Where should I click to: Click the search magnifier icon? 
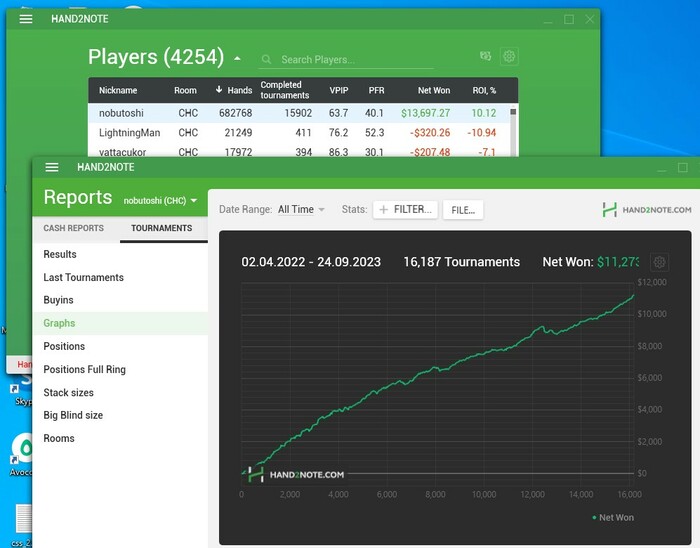point(267,59)
